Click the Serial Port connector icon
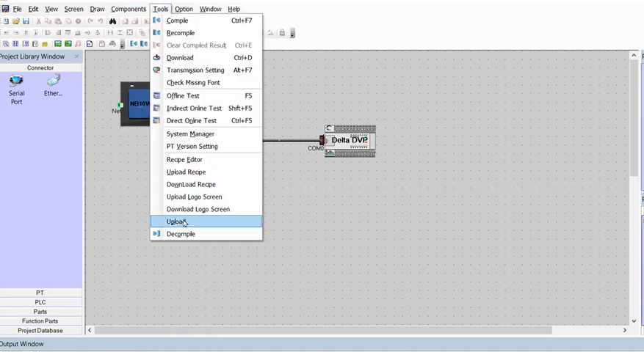Screen dimensions: 644x352 click(16, 81)
